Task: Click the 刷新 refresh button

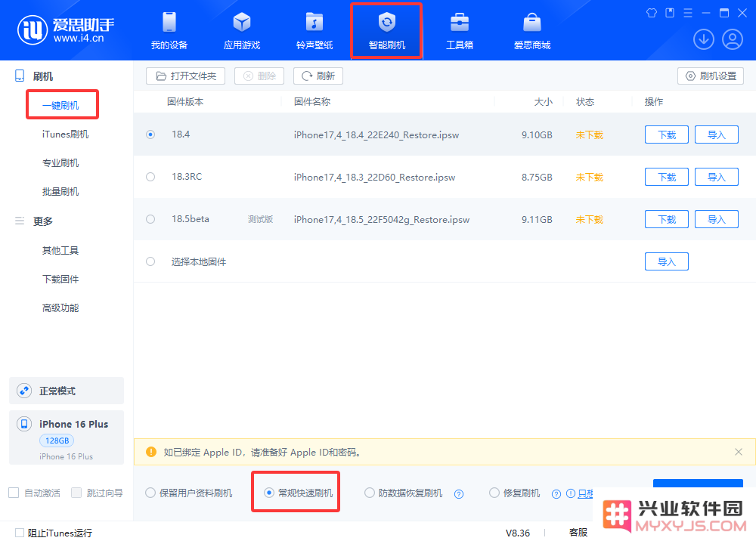Action: pyautogui.click(x=318, y=76)
